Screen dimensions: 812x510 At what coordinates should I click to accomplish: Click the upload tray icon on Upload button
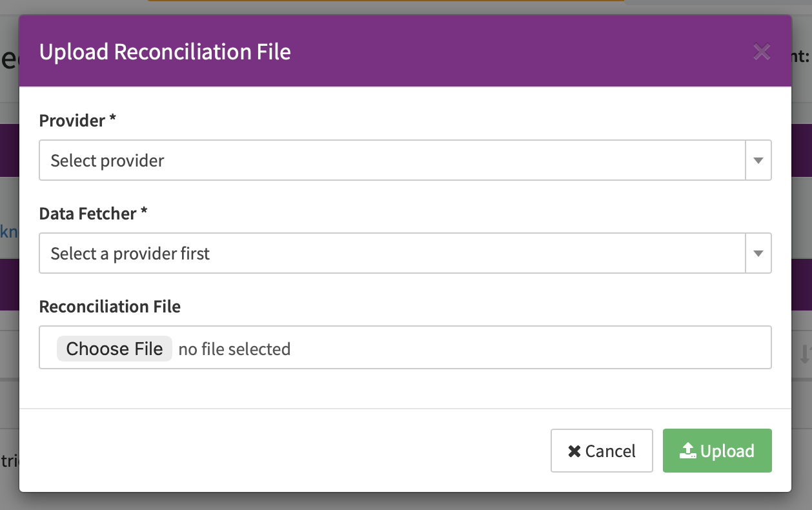(x=688, y=451)
